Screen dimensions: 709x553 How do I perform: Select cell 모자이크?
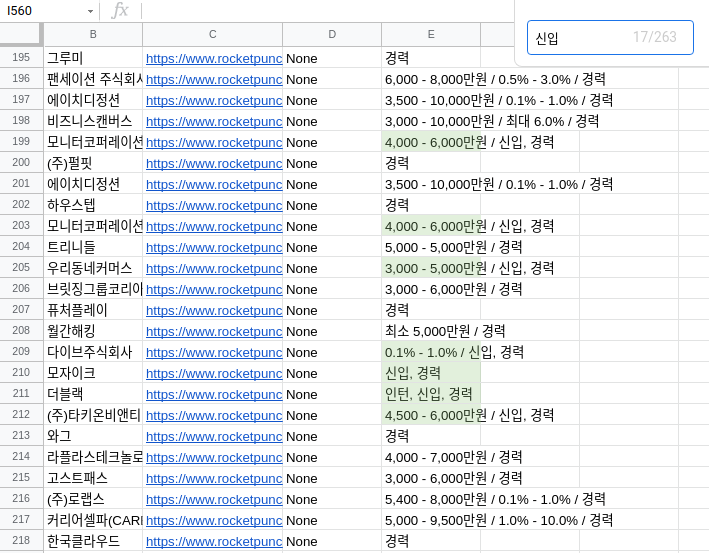93,373
